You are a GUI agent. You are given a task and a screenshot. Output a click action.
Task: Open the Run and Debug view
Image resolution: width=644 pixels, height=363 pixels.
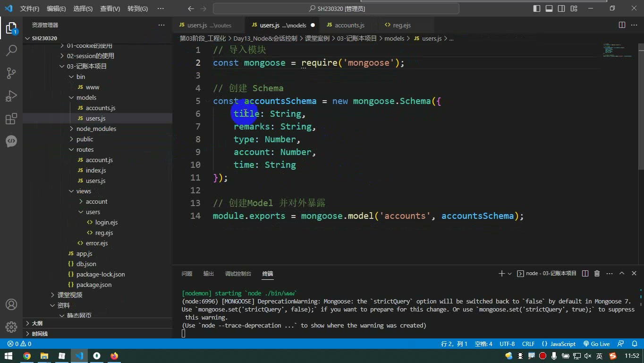[x=11, y=96]
